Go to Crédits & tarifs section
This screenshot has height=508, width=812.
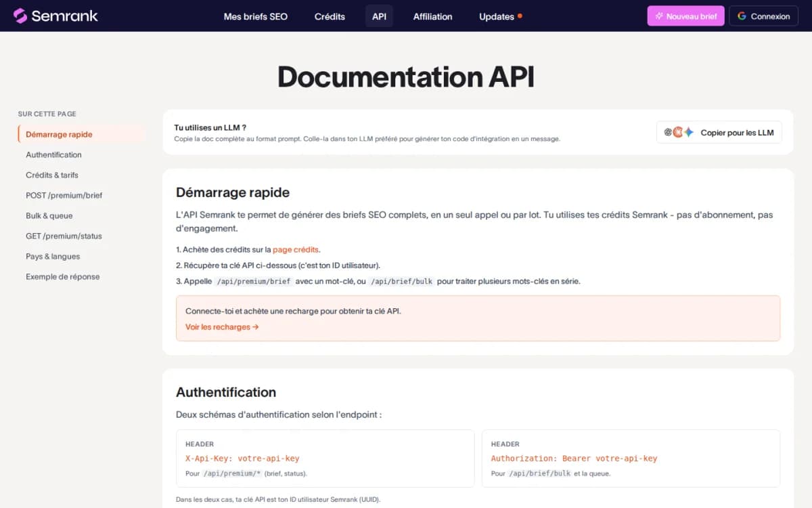click(x=52, y=175)
